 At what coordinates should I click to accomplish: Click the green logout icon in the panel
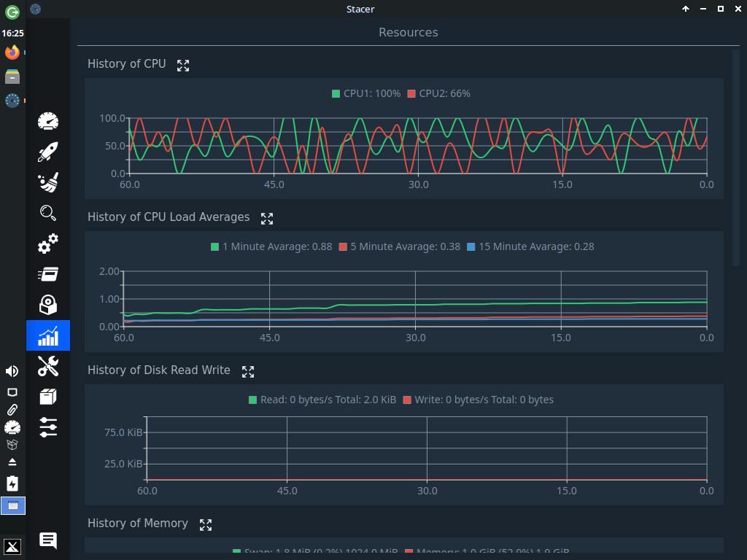(x=12, y=12)
